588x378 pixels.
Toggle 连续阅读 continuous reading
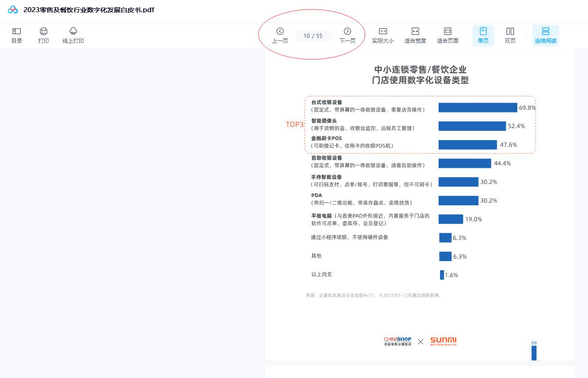coord(545,36)
